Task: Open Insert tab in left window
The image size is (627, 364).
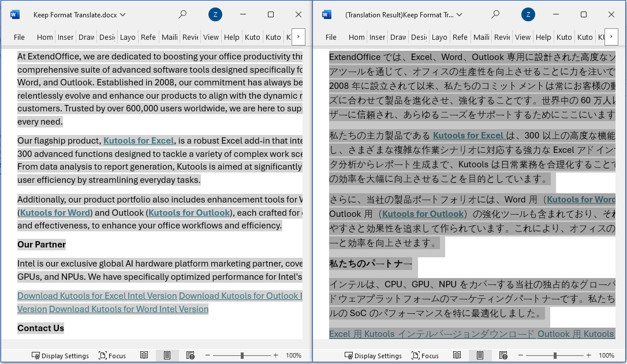Action: (x=66, y=37)
